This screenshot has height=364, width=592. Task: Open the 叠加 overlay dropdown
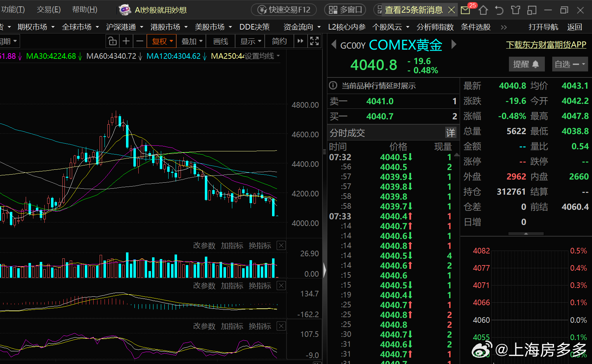click(x=191, y=41)
